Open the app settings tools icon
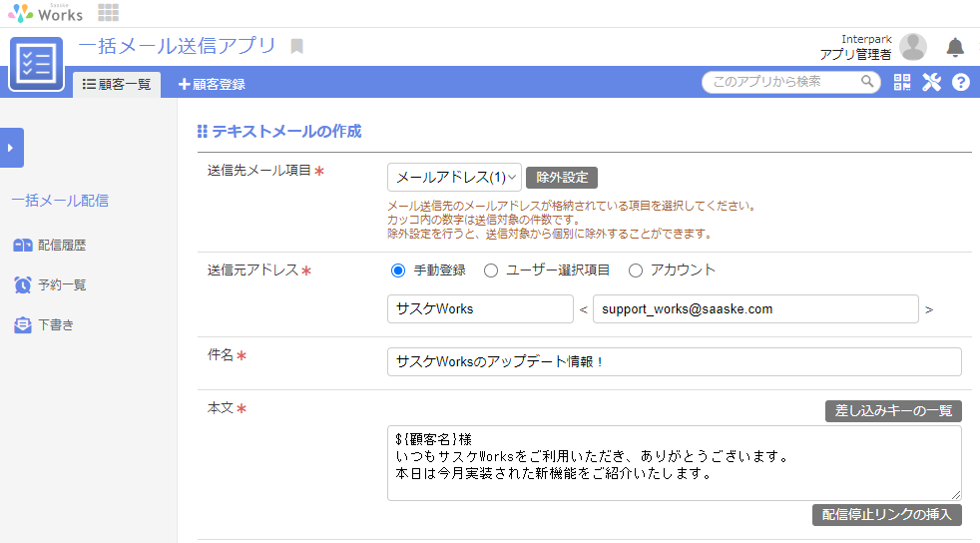The width and height of the screenshot is (980, 543). tap(931, 82)
